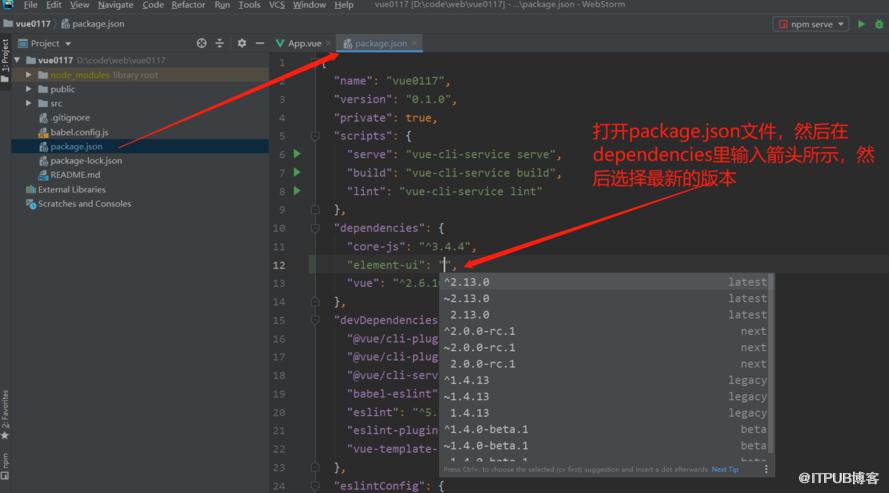889x493 pixels.
Task: Open Project panel settings gear
Action: pos(242,43)
